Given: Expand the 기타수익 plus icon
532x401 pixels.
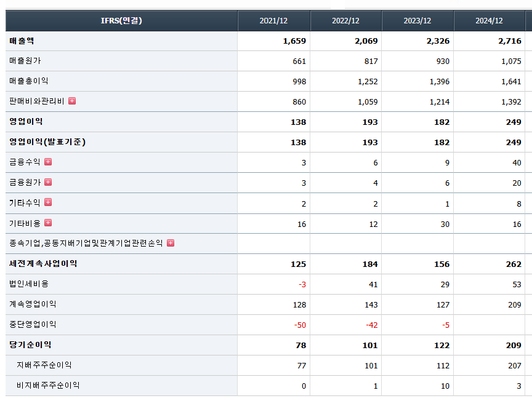Looking at the screenshot, I should pyautogui.click(x=48, y=202).
